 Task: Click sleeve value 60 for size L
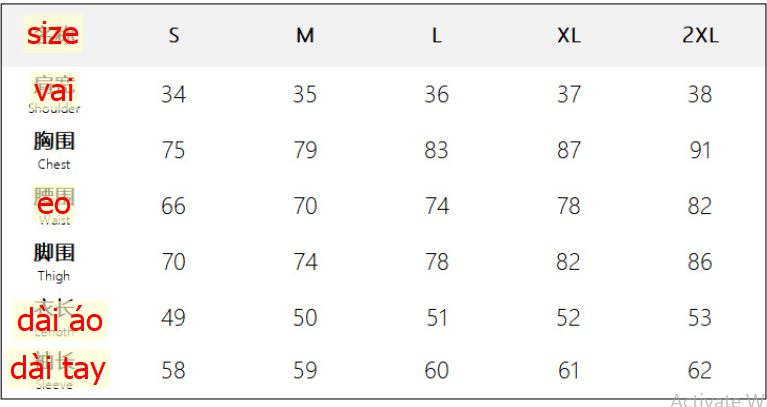(436, 370)
